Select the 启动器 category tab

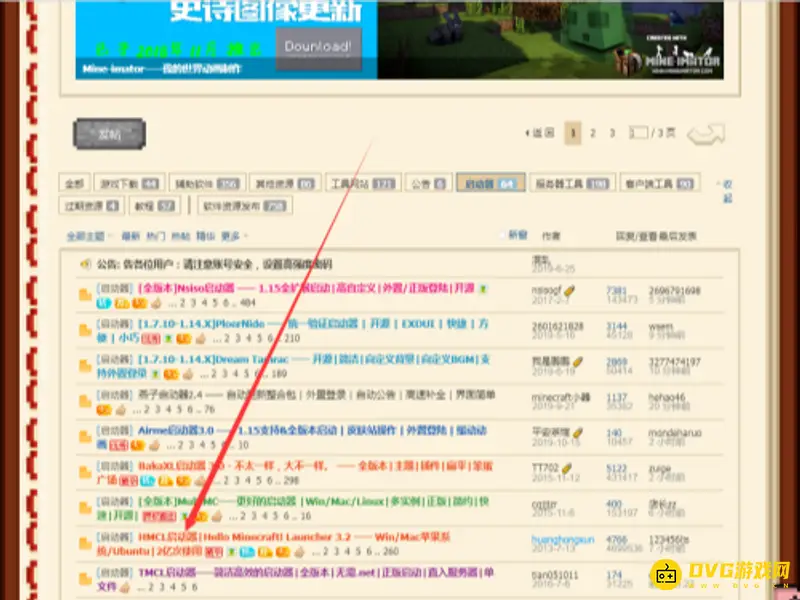(x=490, y=184)
